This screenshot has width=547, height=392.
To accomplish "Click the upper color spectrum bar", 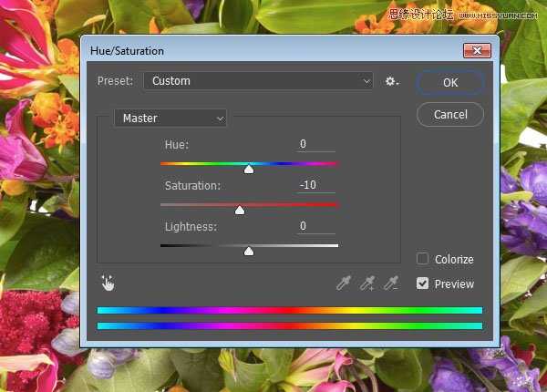I will tap(289, 310).
